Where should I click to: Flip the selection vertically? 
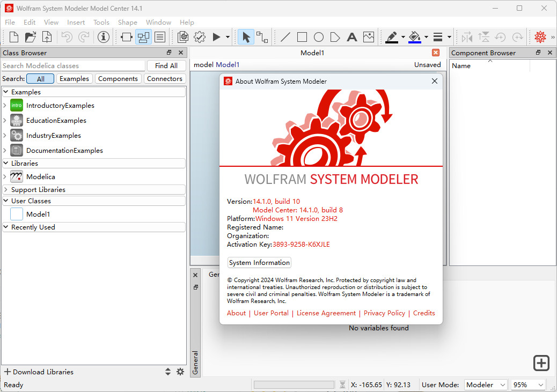pos(484,37)
